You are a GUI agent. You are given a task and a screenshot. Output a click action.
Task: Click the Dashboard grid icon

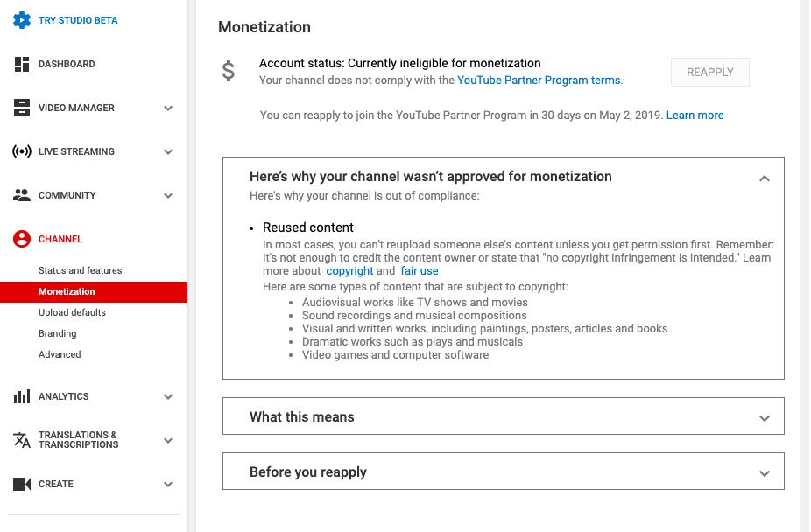(x=22, y=64)
